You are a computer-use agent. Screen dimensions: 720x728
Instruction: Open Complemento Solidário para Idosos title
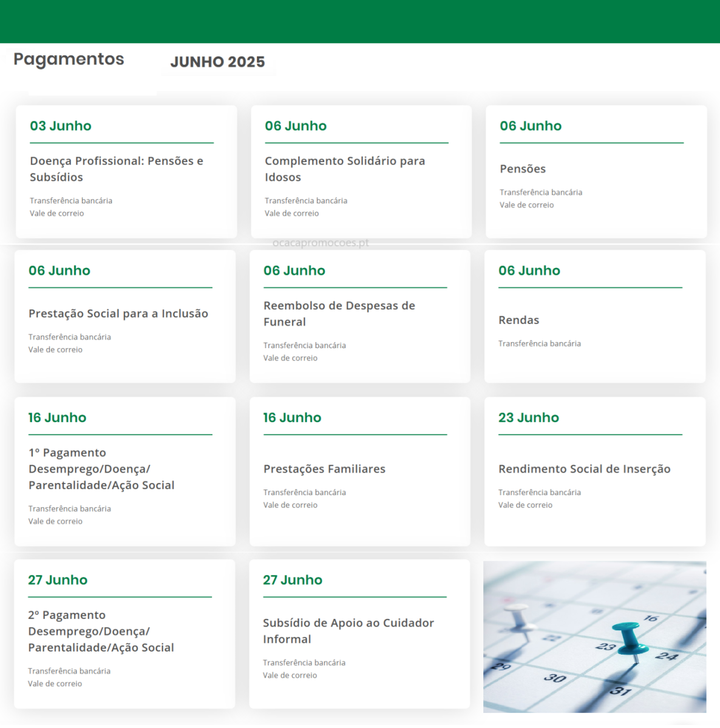(344, 169)
